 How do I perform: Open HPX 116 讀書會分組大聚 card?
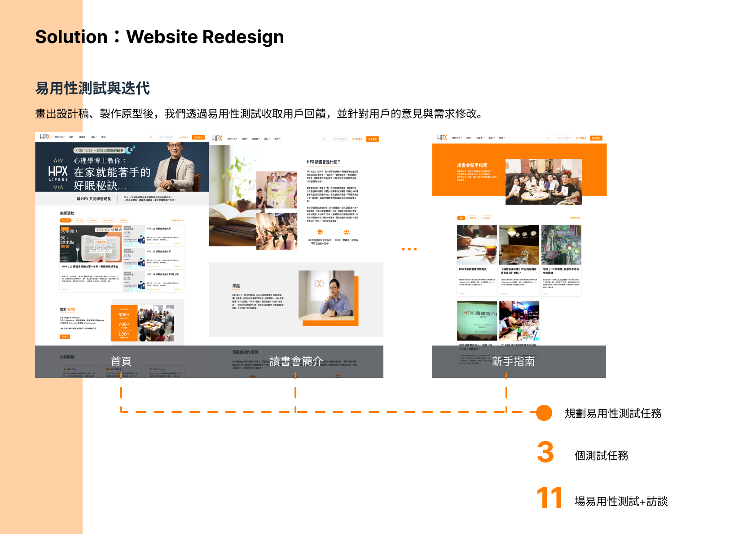(154, 235)
